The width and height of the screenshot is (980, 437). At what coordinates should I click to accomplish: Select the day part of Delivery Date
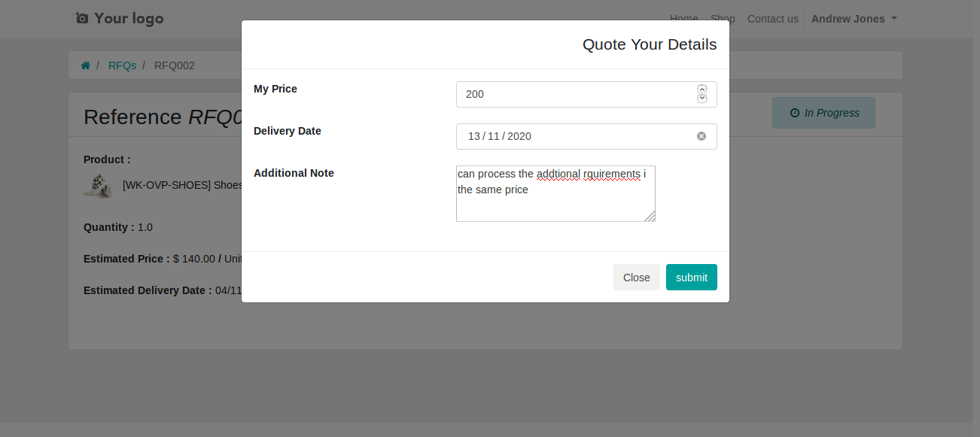pos(473,136)
